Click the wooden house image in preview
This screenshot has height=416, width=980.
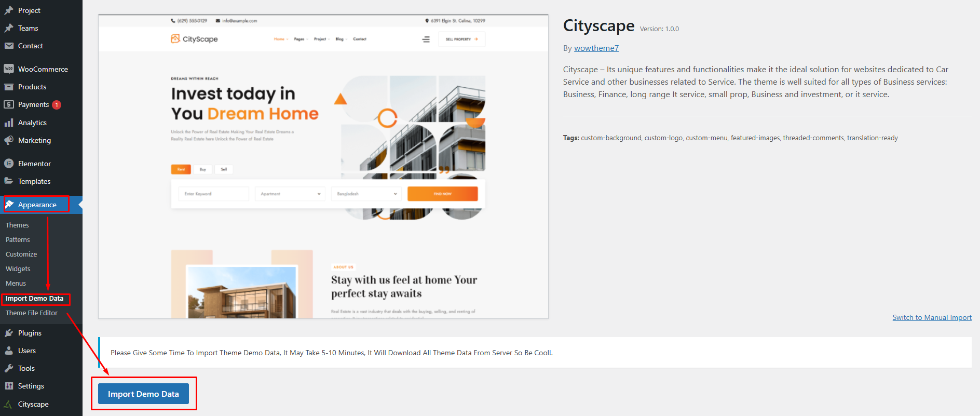(x=242, y=292)
